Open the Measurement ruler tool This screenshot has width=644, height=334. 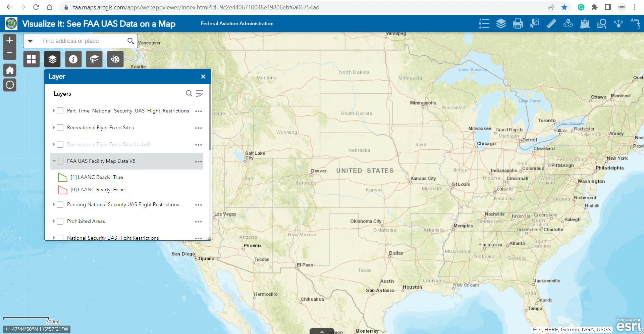coord(551,23)
